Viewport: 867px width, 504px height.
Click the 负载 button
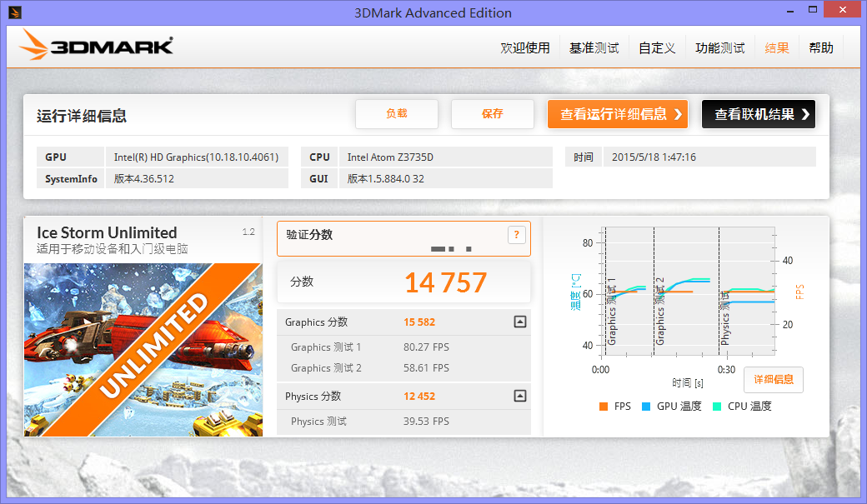[397, 114]
